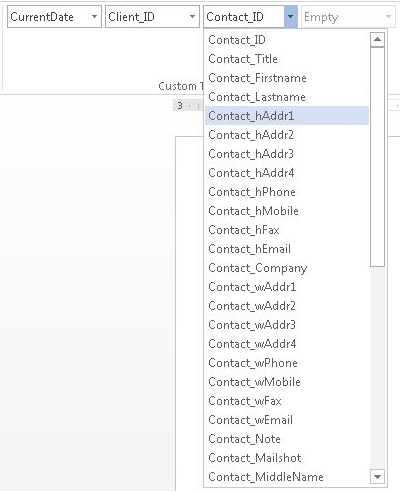Choose Contact_Note entry
This screenshot has width=400, height=493.
pos(287,439)
